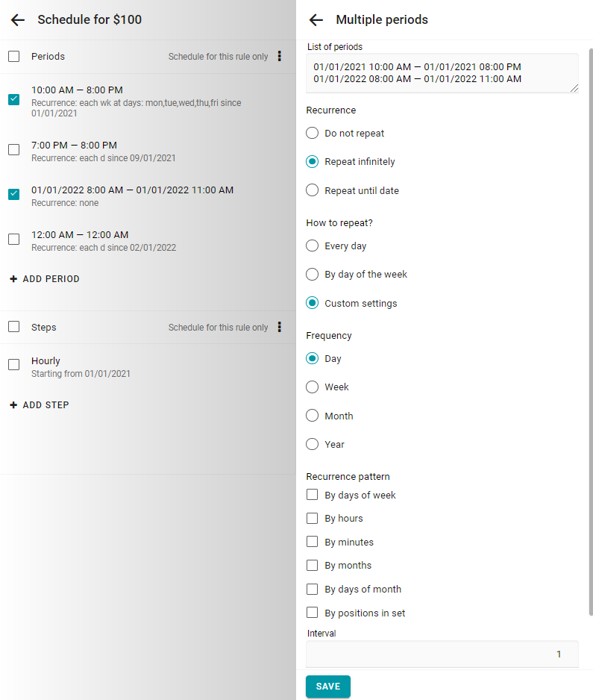Choose By day of the week

click(312, 274)
